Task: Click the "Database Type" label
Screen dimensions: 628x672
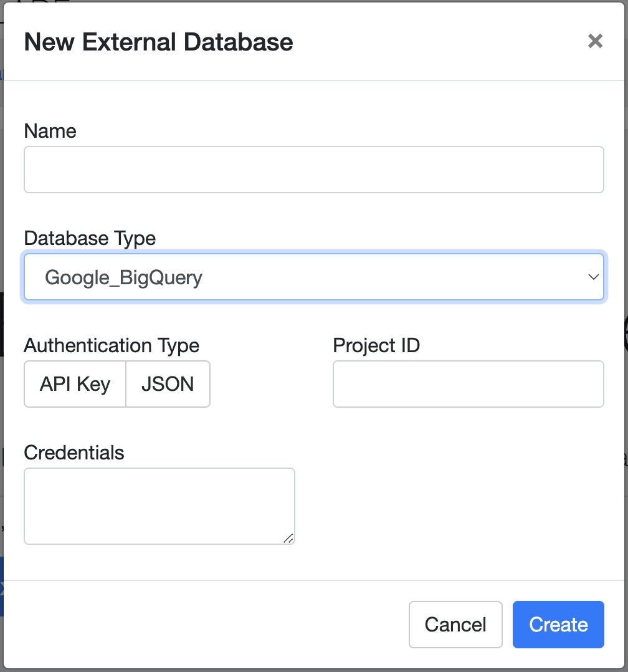Action: (x=90, y=238)
